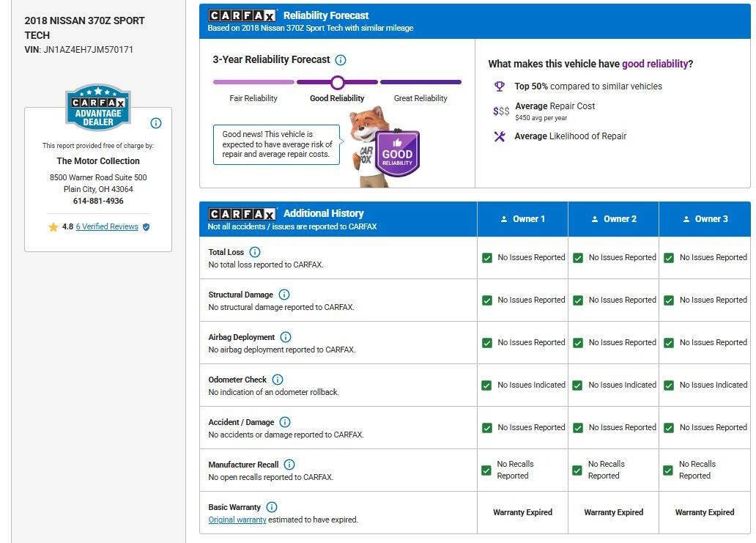Click Basic Warranty info icon

coord(272,507)
